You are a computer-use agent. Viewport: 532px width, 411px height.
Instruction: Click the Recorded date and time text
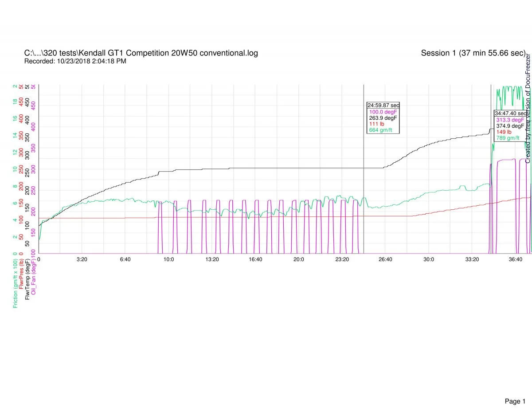[x=75, y=61]
